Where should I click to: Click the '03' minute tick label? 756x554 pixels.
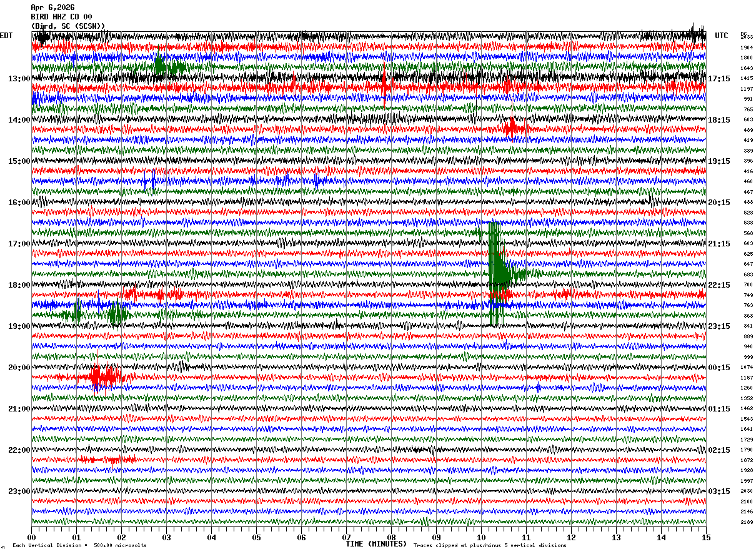point(166,537)
